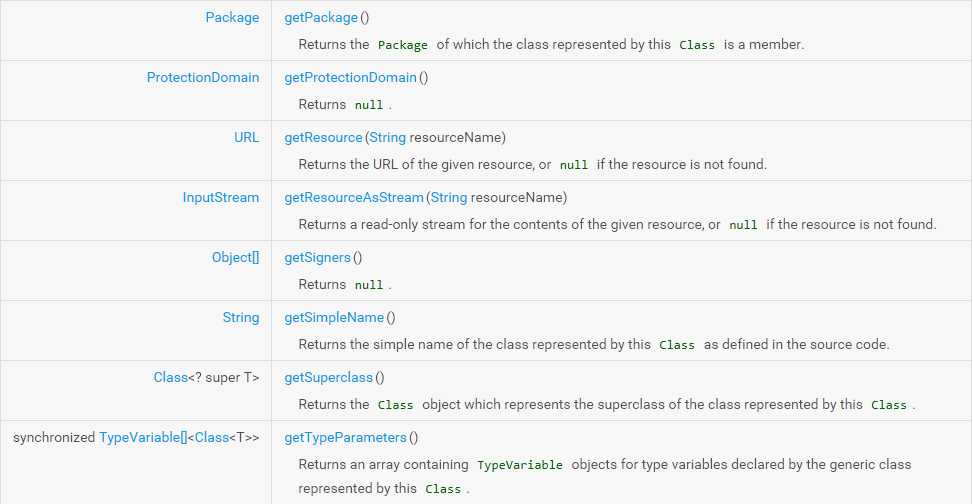Open the getSigners method link
Viewport: 973px width, 504px height.
pos(317,258)
